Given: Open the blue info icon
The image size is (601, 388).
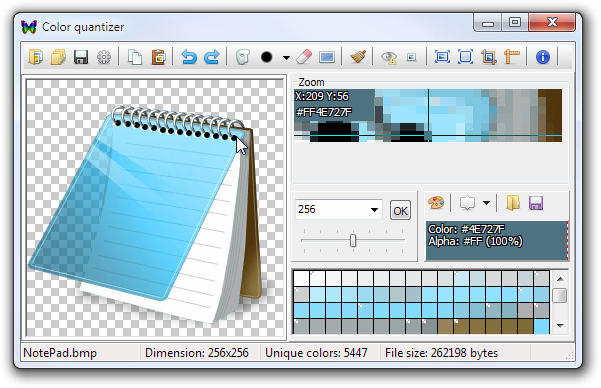Looking at the screenshot, I should pos(542,57).
